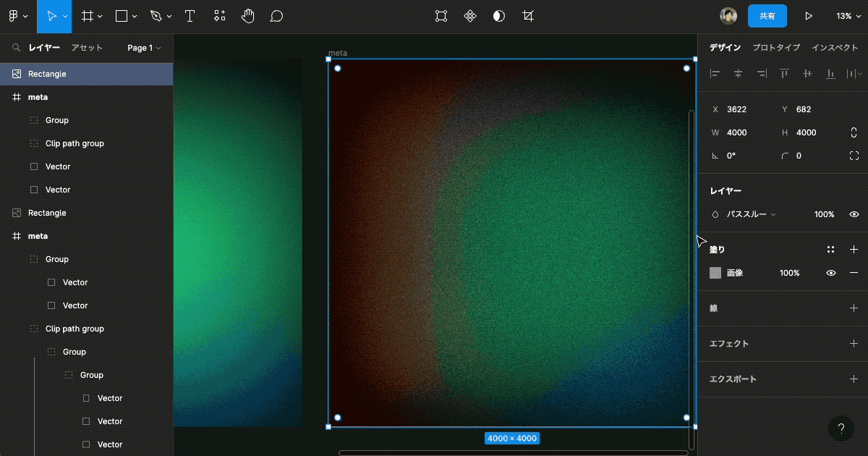Select the Clip path group layer
Viewport: 868px width, 456px height.
[x=74, y=143]
